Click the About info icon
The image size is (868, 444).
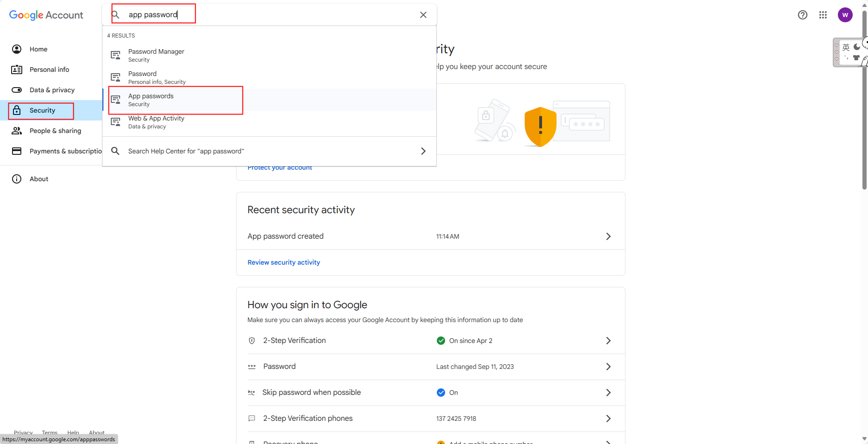click(x=17, y=179)
